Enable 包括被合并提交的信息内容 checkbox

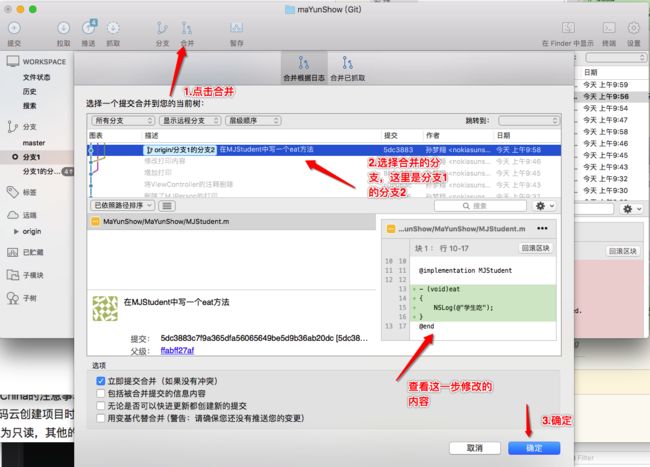coord(100,393)
